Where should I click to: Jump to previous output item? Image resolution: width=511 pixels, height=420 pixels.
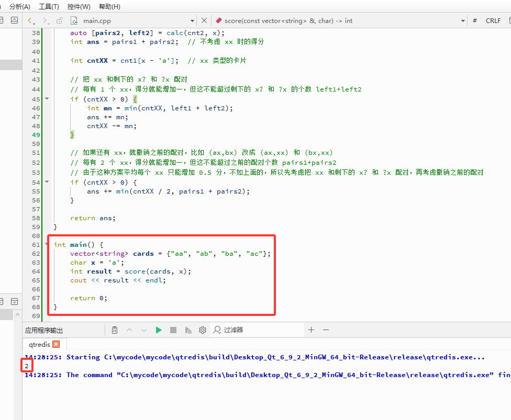[129, 330]
